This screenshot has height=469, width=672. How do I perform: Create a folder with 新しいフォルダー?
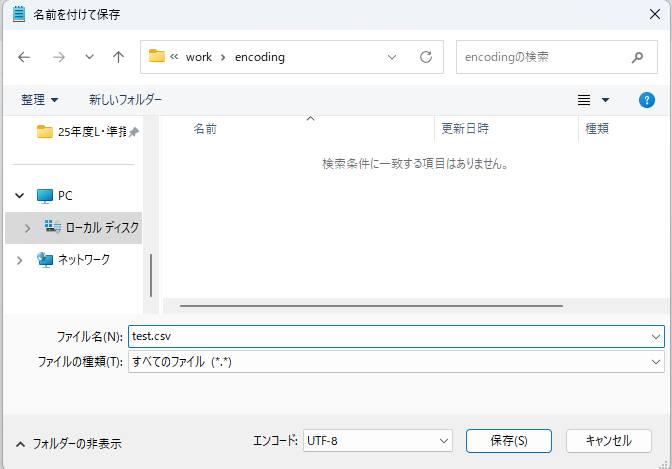point(125,100)
